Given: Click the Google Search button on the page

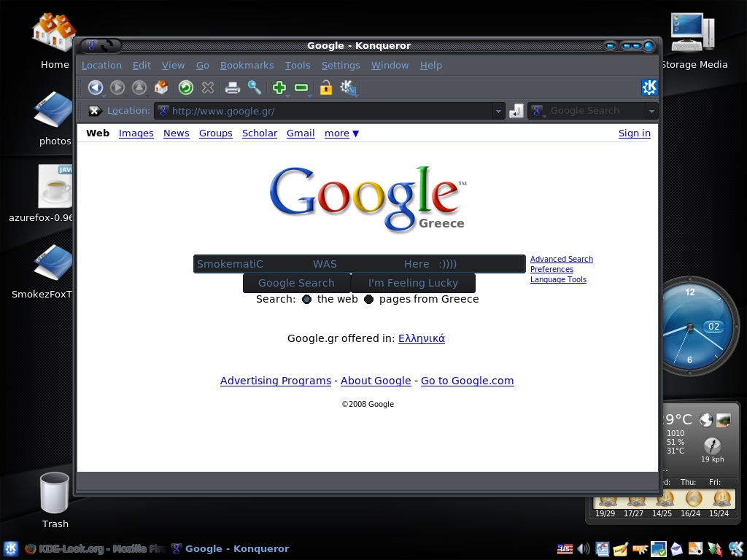Looking at the screenshot, I should point(296,283).
